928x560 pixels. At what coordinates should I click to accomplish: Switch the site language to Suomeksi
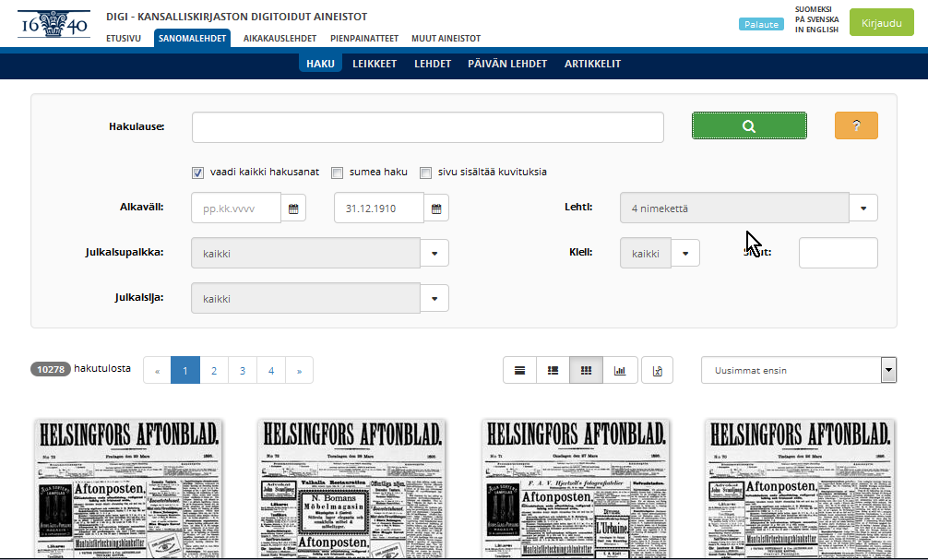point(814,9)
